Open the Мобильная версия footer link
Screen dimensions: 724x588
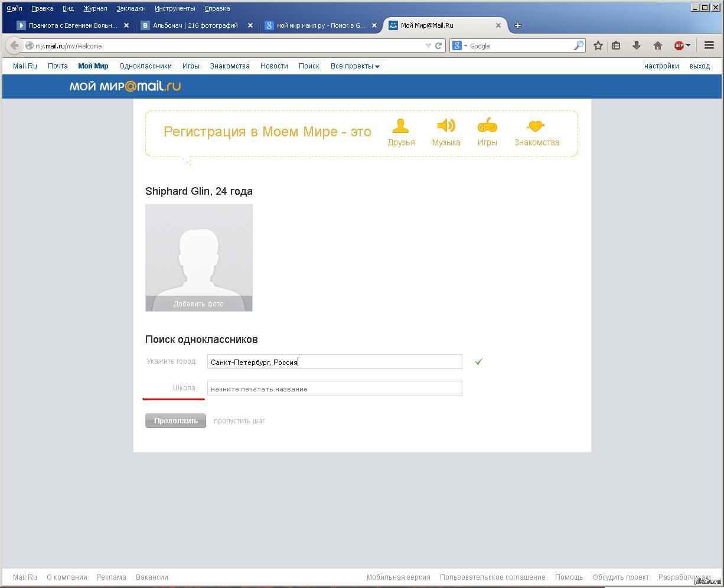click(x=399, y=577)
